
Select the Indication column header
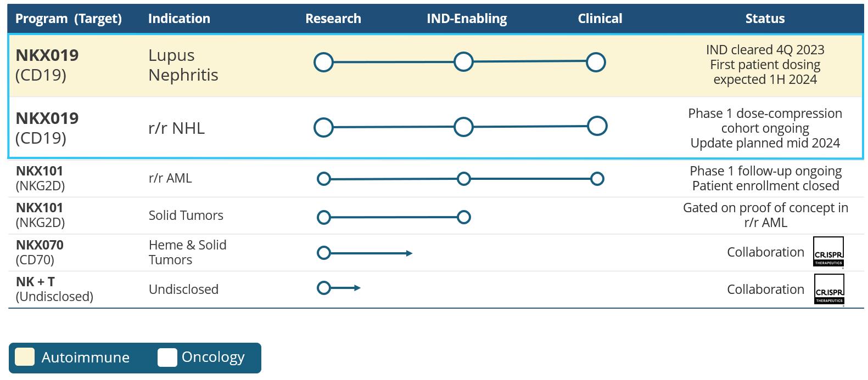pos(179,19)
